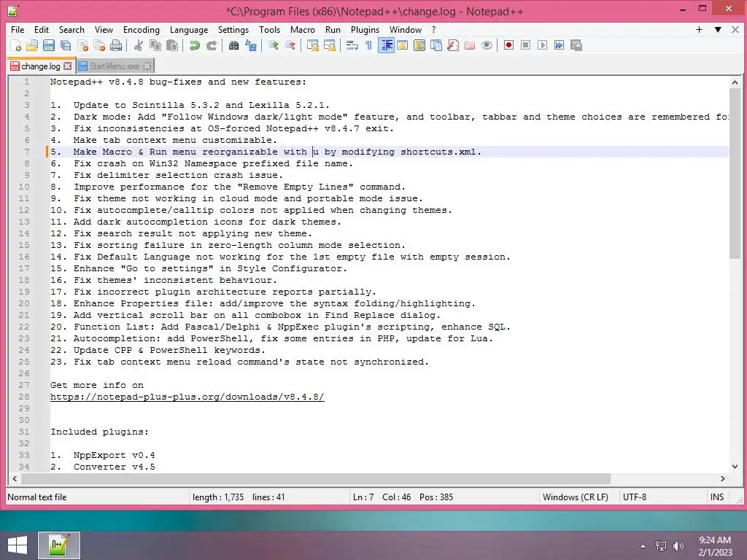Open the Document Map panel icon
Screen dimensions: 747x560
[419, 45]
